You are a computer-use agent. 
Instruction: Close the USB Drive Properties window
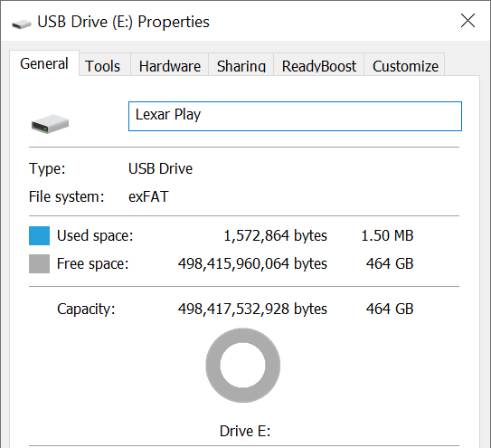pos(467,21)
